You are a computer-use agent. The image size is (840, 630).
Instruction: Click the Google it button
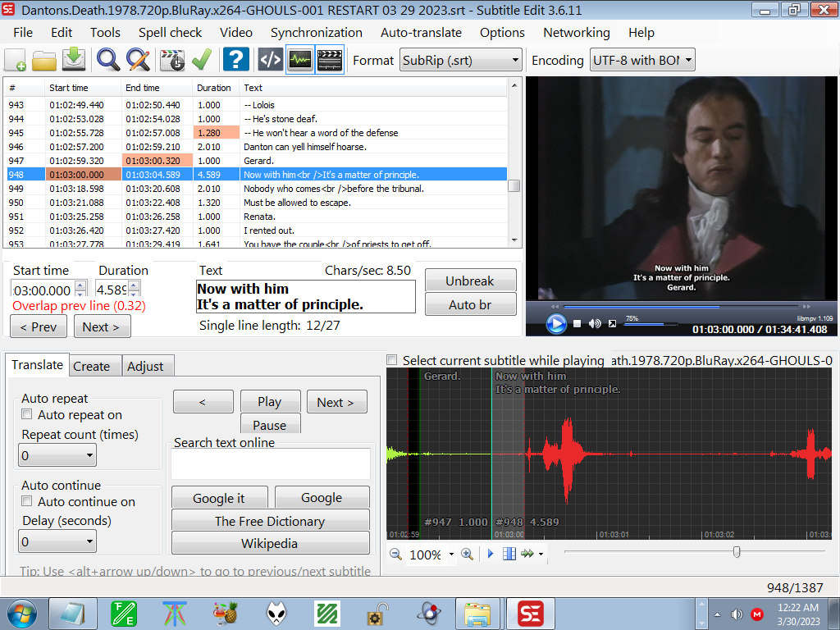tap(219, 498)
